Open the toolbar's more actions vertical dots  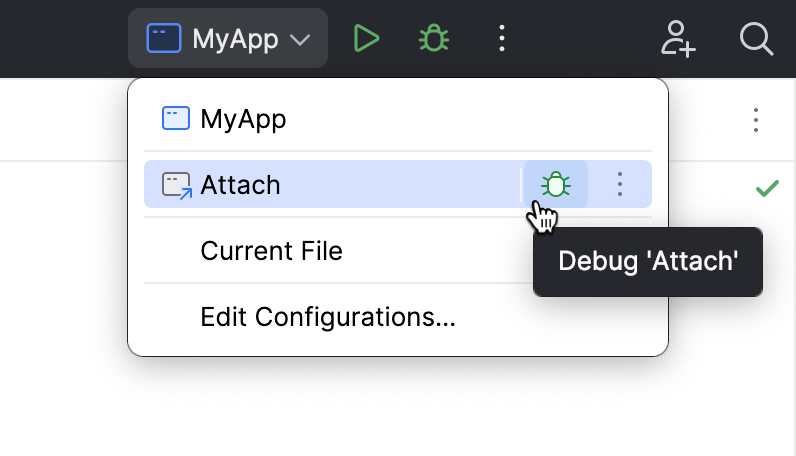[502, 39]
